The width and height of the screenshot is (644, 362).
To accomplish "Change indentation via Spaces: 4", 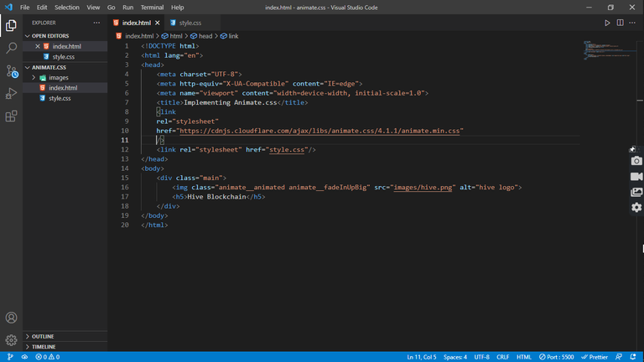I will click(455, 357).
